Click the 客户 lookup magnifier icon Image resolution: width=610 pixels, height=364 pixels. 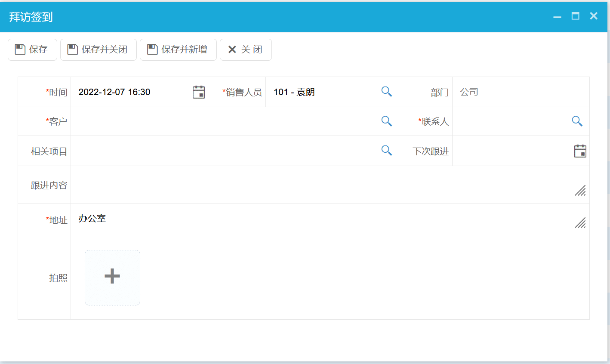point(386,121)
